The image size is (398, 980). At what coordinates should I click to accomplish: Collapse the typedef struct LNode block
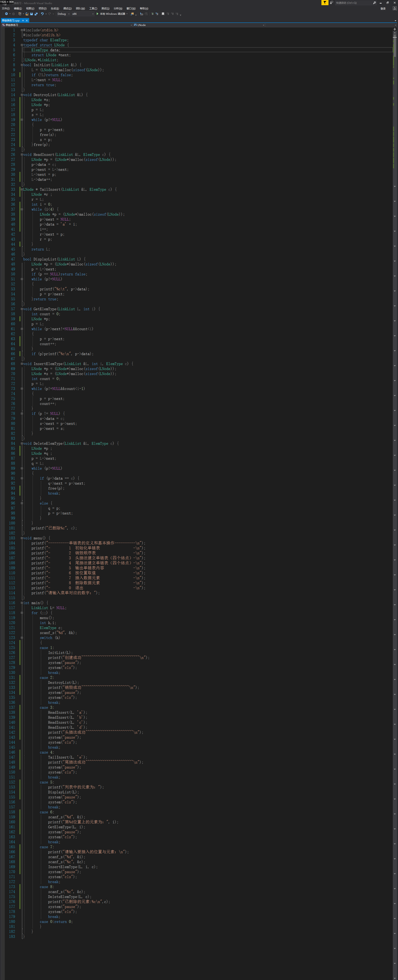(22, 45)
